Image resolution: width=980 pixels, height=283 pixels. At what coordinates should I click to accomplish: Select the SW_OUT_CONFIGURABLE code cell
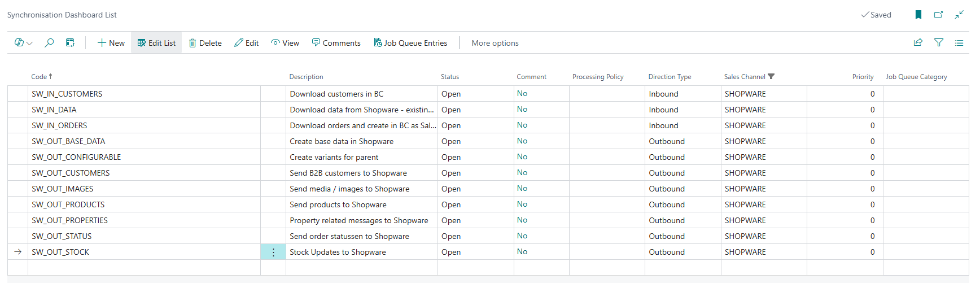144,157
